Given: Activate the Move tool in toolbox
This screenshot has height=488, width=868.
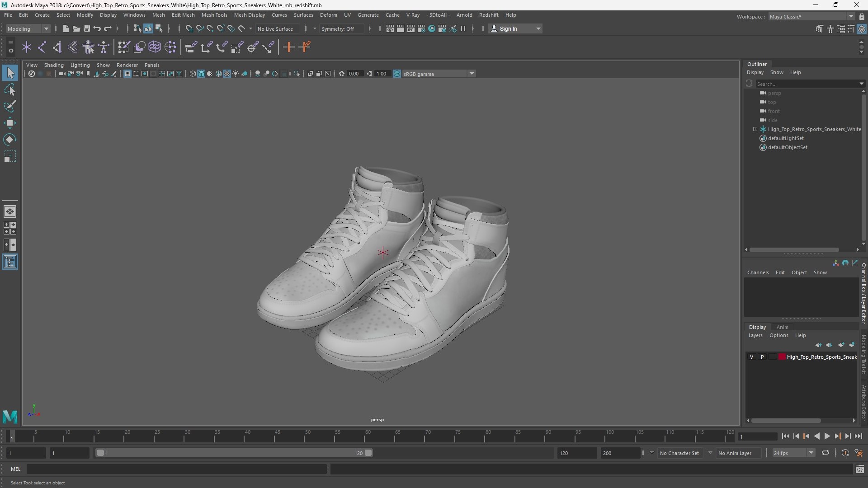Looking at the screenshot, I should [10, 123].
